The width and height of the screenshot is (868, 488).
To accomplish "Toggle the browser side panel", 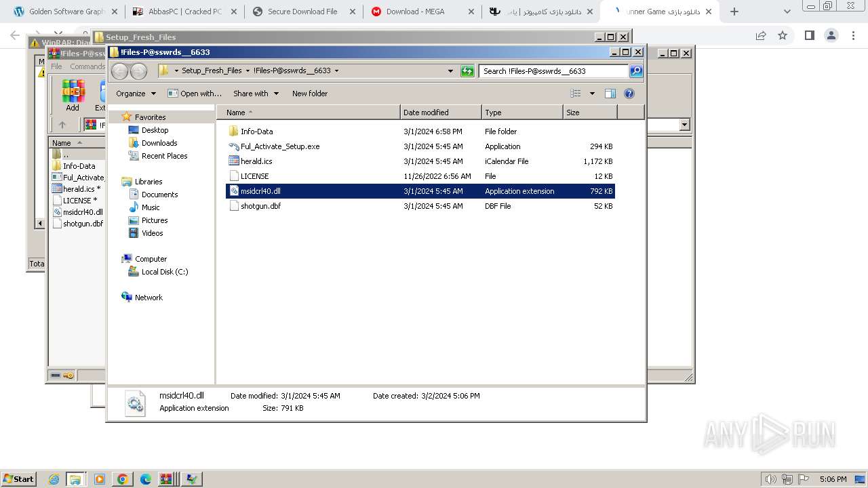I will [x=809, y=35].
